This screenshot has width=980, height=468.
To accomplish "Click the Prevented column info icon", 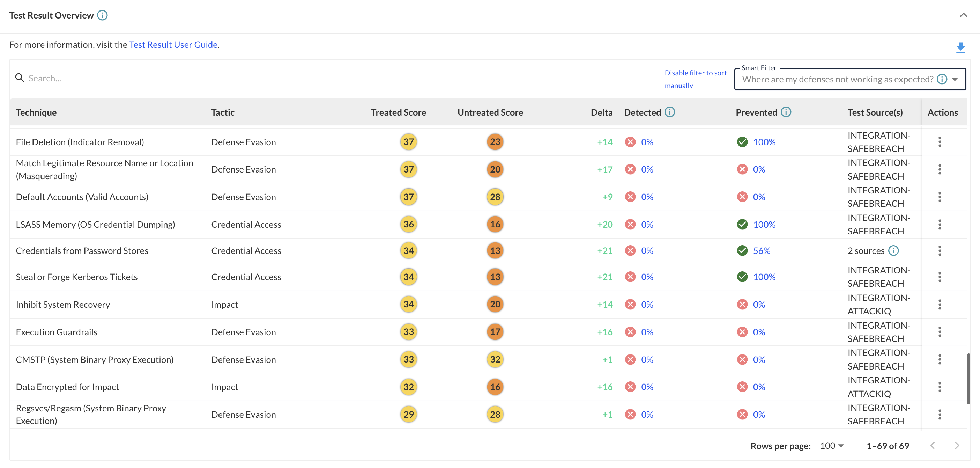I will (786, 112).
